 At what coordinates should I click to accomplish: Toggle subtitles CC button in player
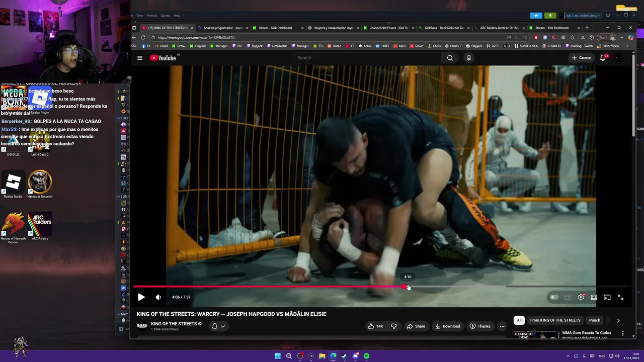[568, 297]
